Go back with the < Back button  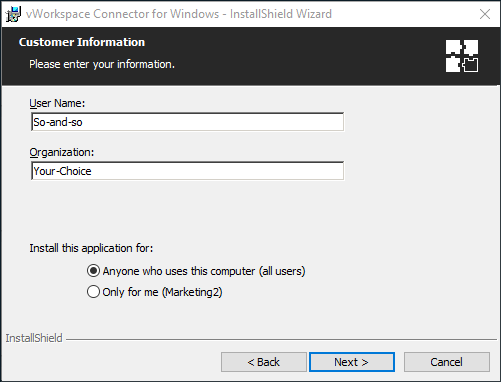(x=264, y=362)
